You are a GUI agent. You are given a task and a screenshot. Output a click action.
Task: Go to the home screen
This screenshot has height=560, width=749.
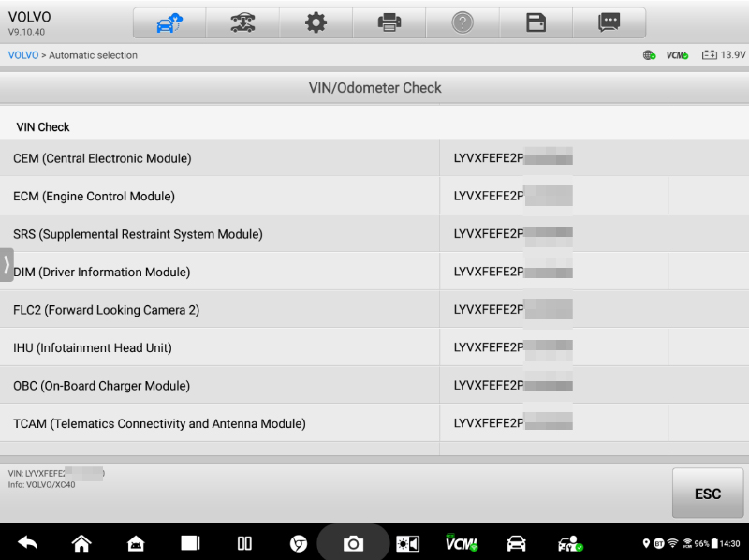click(81, 543)
